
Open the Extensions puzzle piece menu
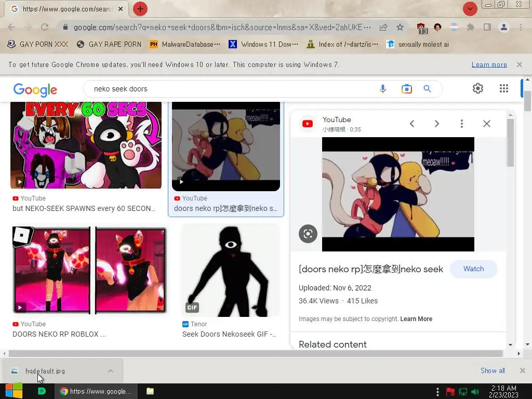(x=470, y=27)
